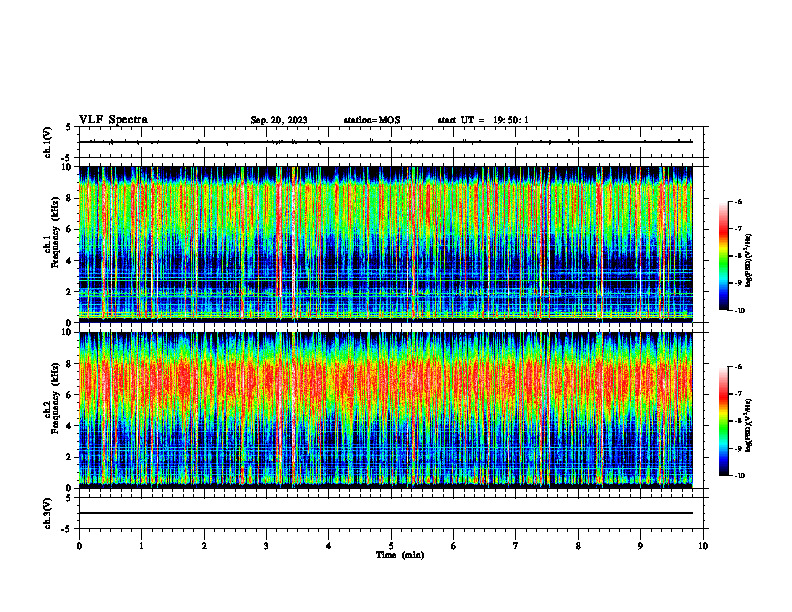Click the "VLF Spectra" plot title
The image size is (792, 612).
(x=113, y=120)
